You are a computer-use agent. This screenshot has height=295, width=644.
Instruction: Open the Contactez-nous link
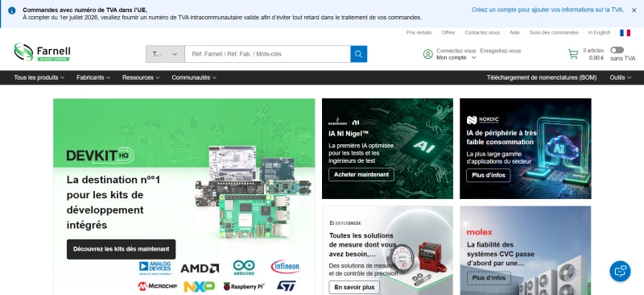pos(482,32)
